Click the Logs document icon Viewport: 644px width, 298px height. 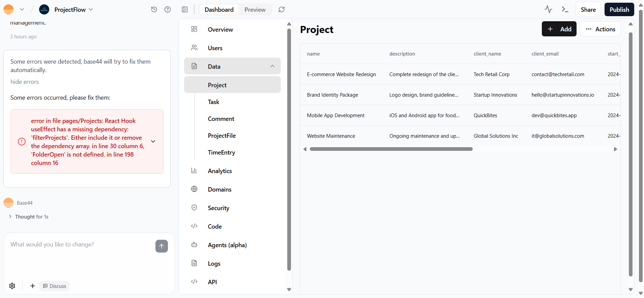pos(194,263)
